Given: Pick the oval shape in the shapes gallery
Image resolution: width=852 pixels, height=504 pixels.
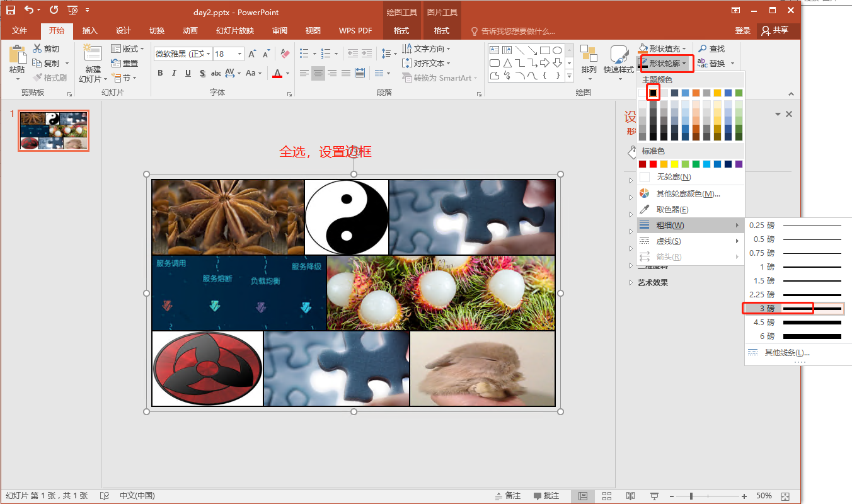Looking at the screenshot, I should click(x=558, y=50).
